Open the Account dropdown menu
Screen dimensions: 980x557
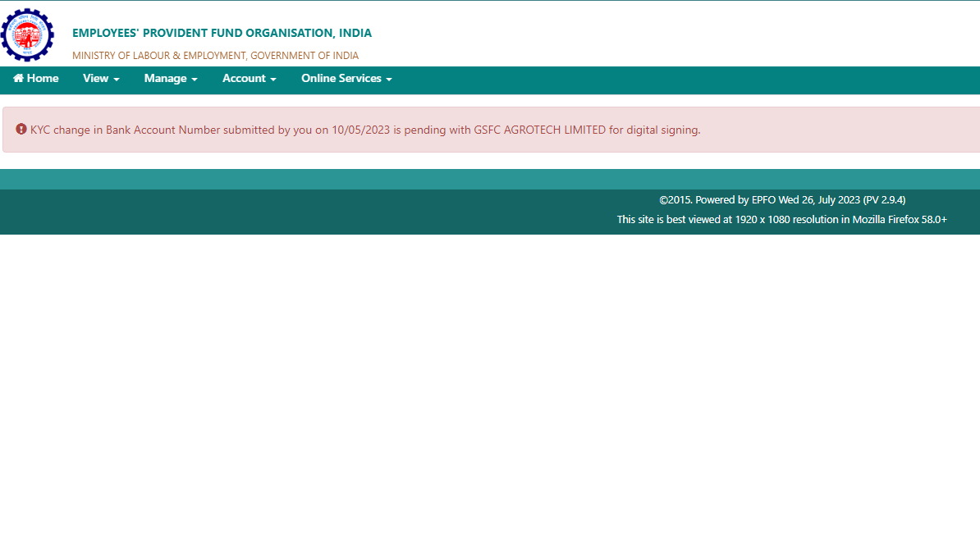coord(250,79)
